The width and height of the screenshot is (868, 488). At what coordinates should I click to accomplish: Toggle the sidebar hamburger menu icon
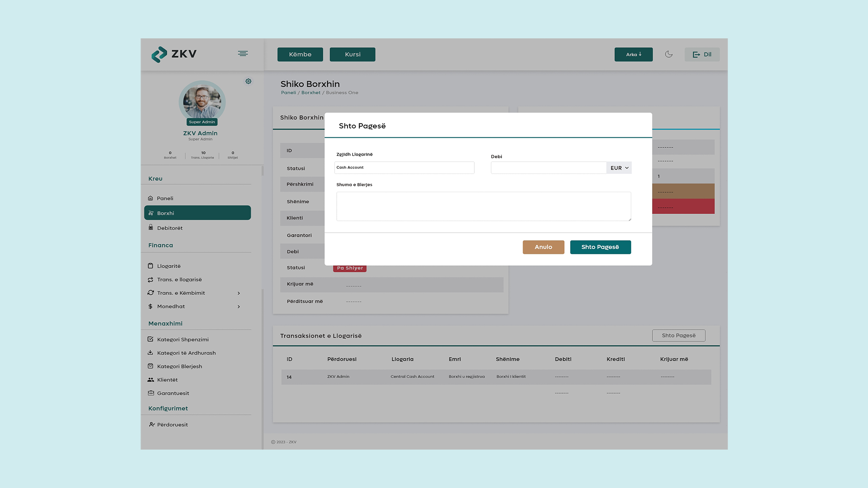(243, 54)
